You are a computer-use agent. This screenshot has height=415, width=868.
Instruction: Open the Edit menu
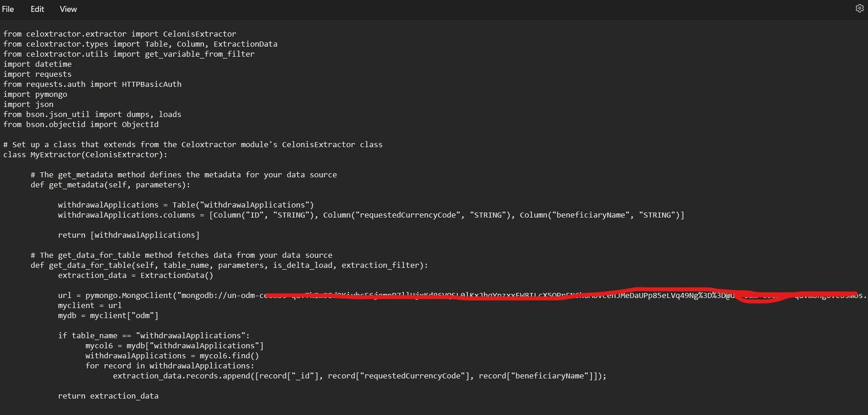[x=37, y=9]
